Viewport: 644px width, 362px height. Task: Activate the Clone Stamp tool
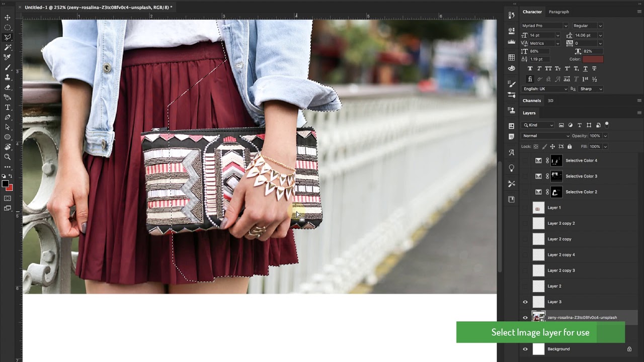(8, 77)
